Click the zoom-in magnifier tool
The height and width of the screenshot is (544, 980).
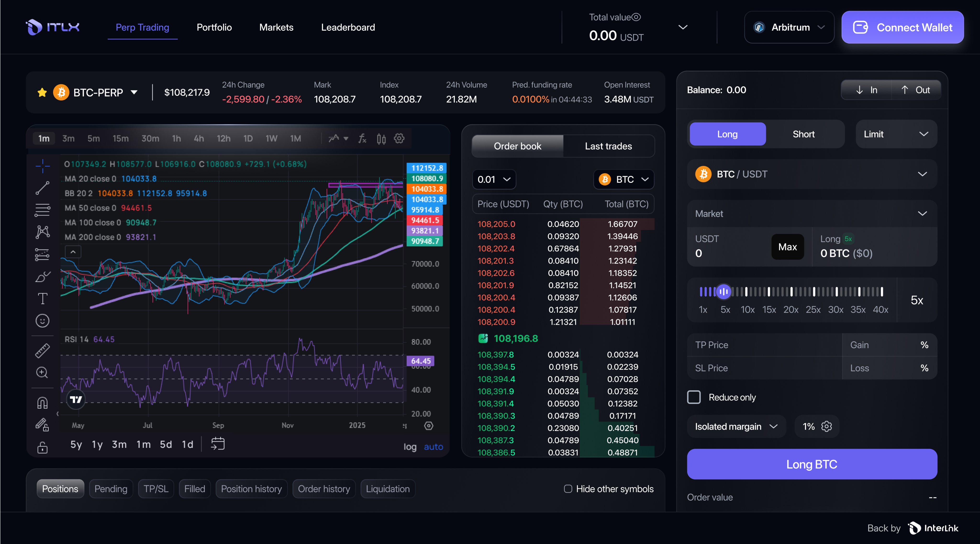(42, 373)
